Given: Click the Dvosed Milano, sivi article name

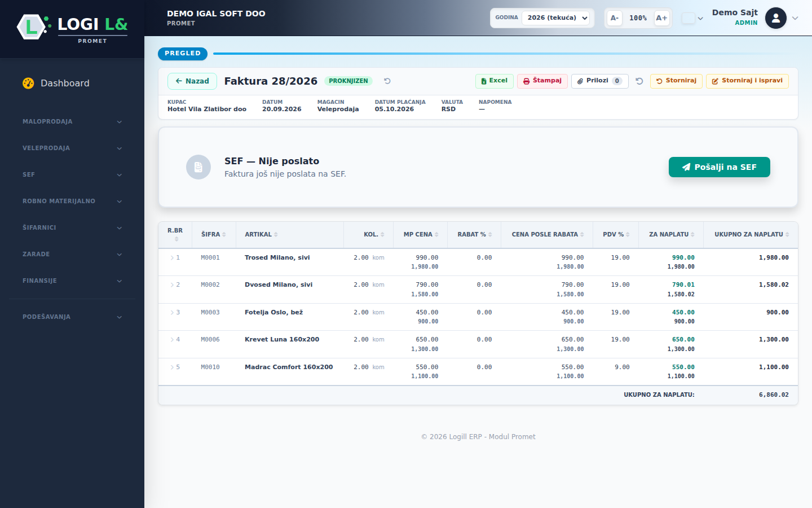Looking at the screenshot, I should click(279, 285).
